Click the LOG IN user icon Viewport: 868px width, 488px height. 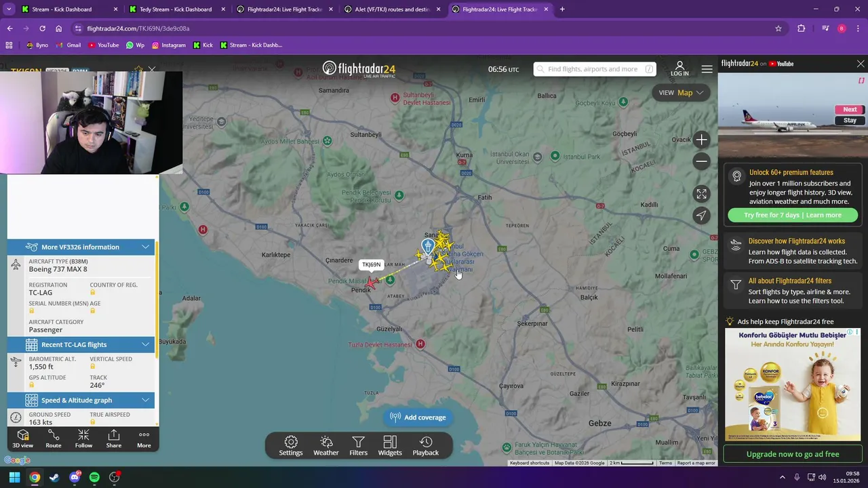(x=679, y=68)
